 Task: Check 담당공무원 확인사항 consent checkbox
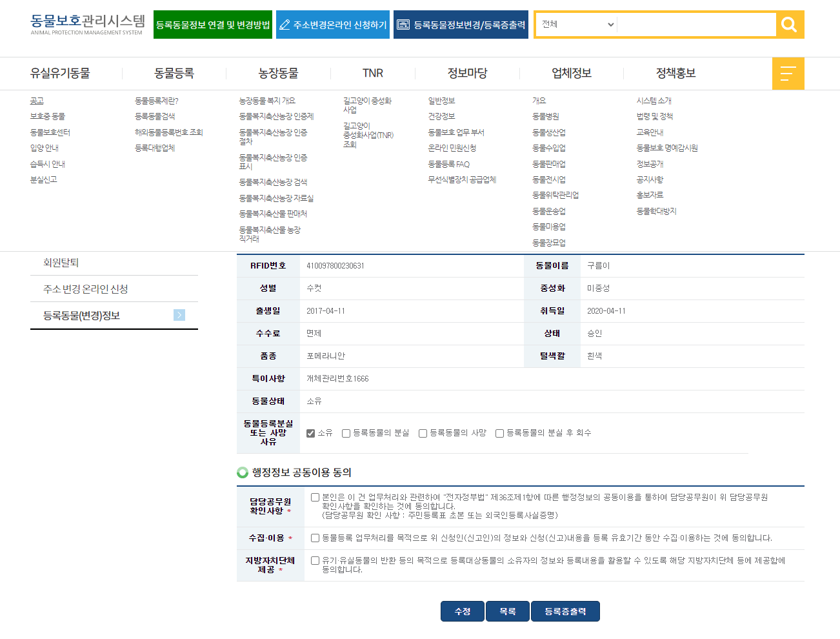click(x=315, y=497)
